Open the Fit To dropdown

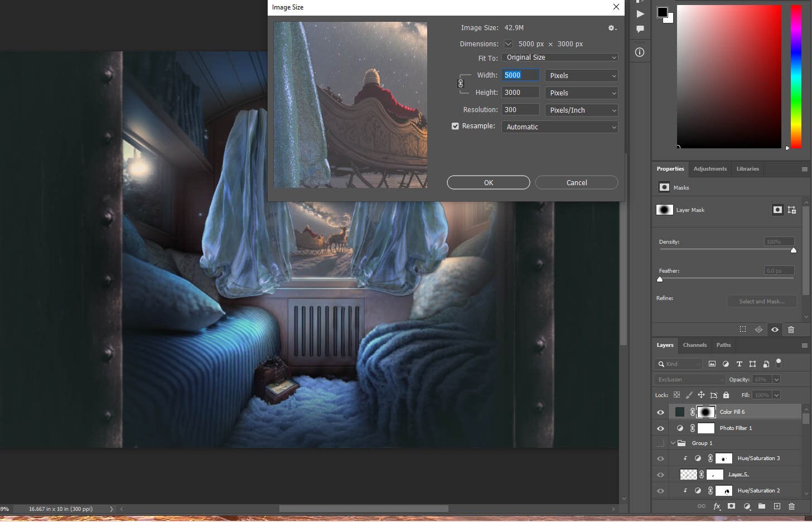559,57
